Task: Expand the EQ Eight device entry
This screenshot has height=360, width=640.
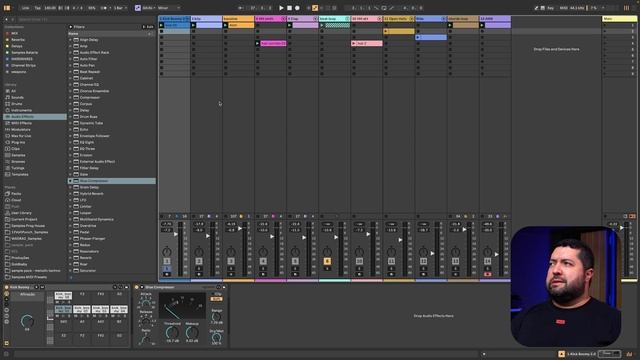Action: 70,142
